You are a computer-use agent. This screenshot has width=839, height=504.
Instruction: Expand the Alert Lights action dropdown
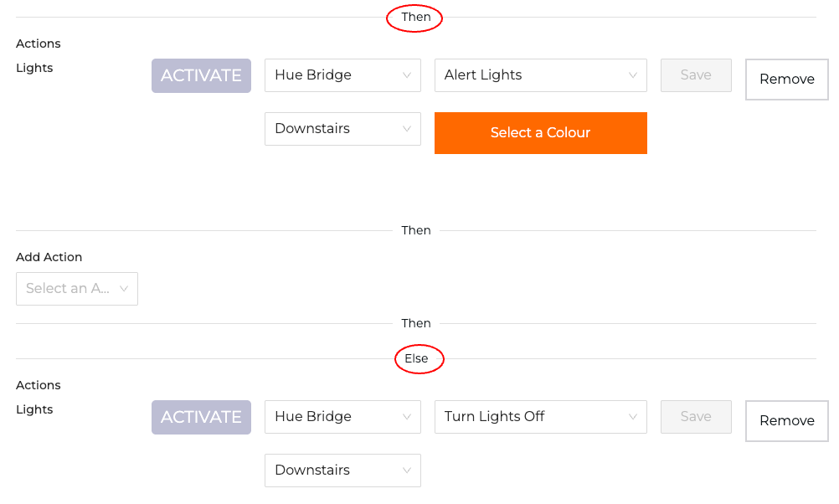[540, 75]
